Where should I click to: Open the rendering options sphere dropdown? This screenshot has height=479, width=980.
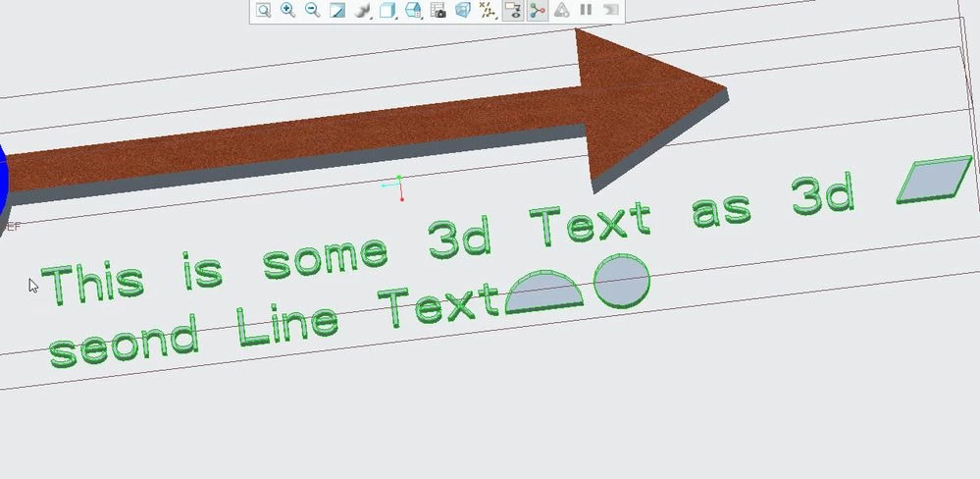click(363, 10)
